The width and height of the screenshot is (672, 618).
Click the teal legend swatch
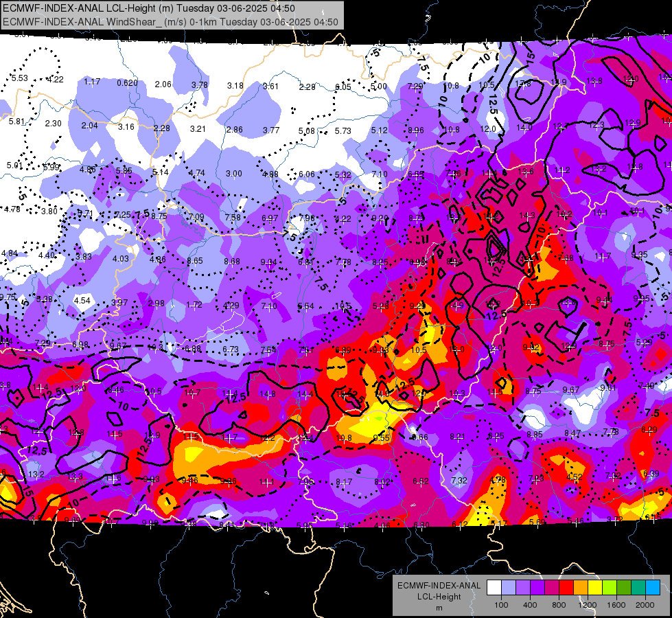(x=638, y=588)
